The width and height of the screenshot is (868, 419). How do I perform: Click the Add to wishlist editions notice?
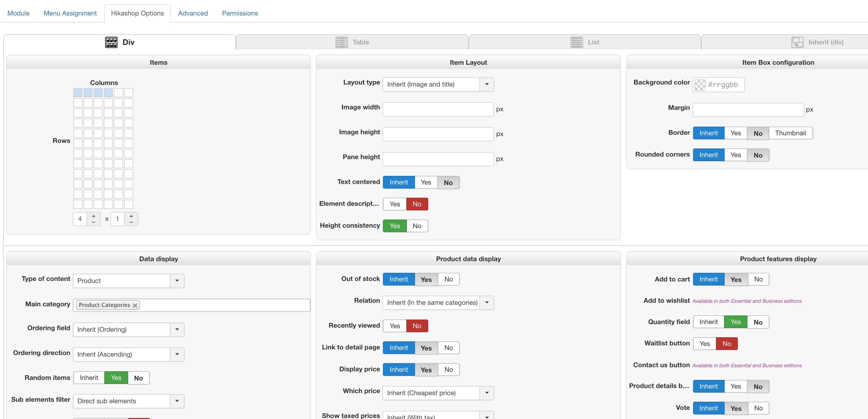(x=747, y=301)
